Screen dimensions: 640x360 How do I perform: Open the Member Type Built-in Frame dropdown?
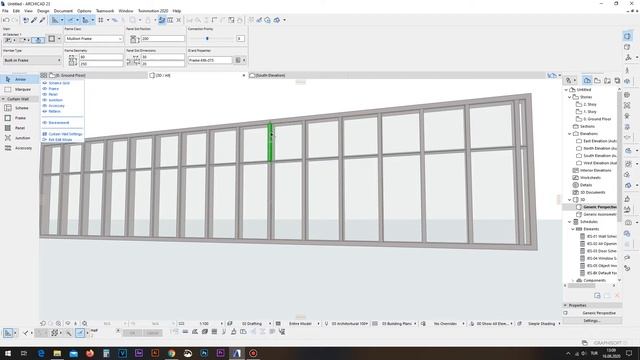(x=32, y=60)
